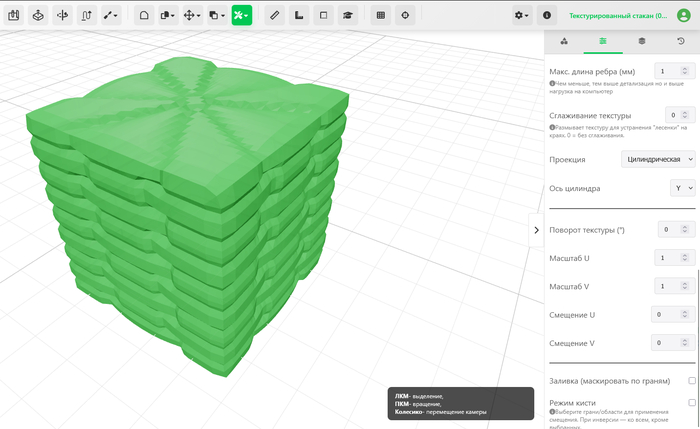Open the line drawing tool dropdown
This screenshot has height=429, width=700.
[x=111, y=15]
